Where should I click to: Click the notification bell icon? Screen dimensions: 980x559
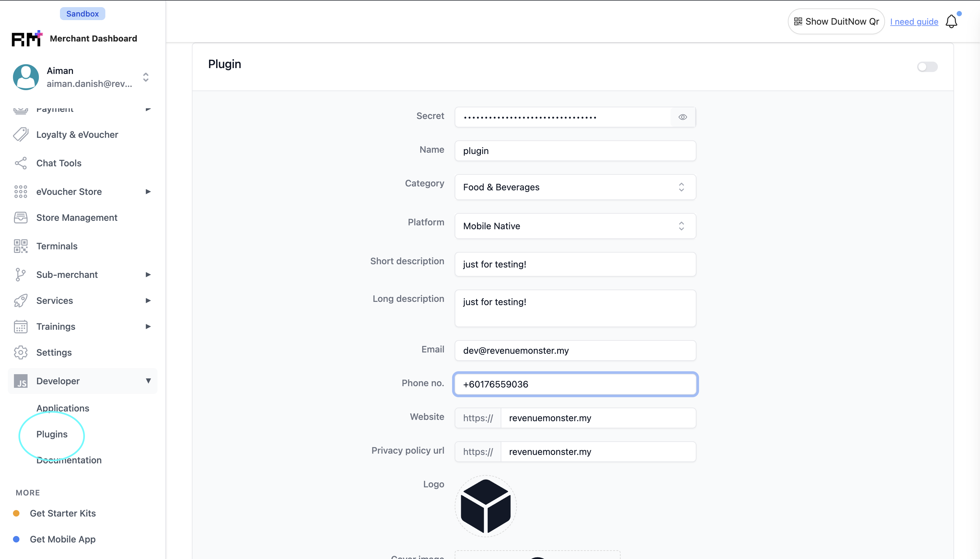[x=951, y=21]
